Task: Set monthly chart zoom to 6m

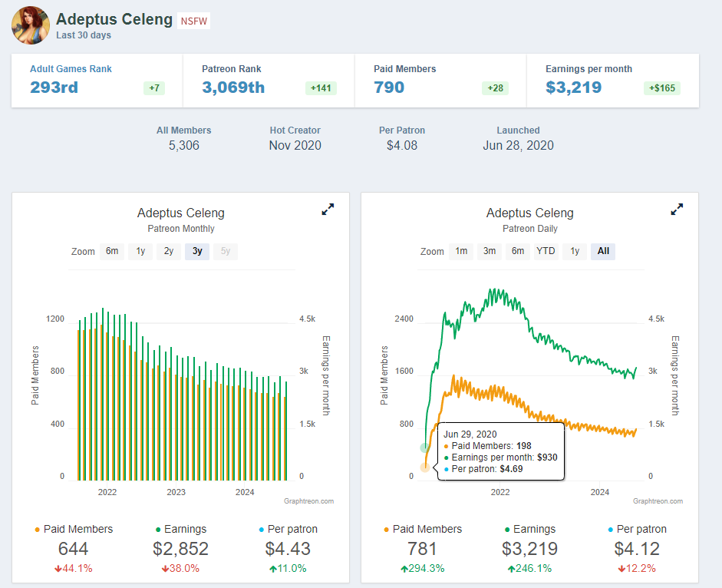Action: (x=112, y=251)
